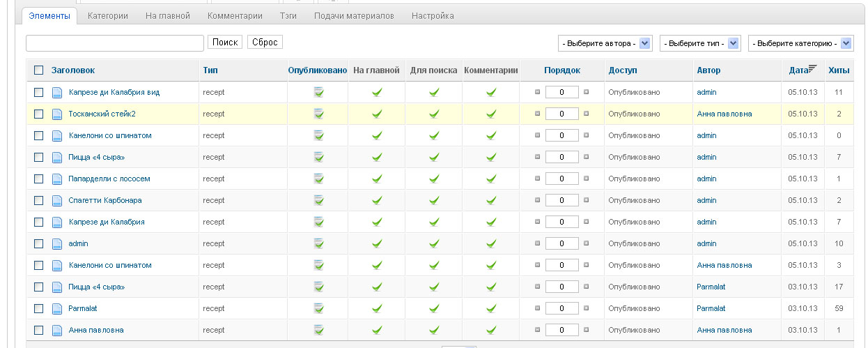Tick the select-all checkbox in header
This screenshot has height=348, width=868.
coord(38,70)
